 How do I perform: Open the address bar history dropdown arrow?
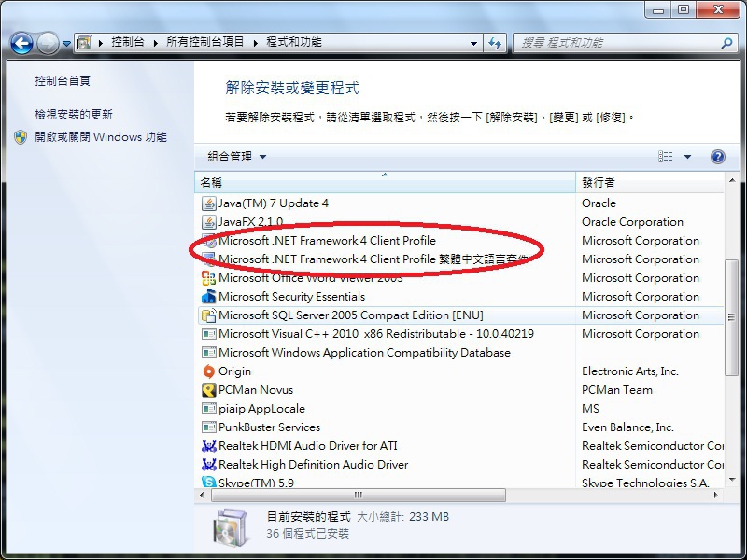tap(473, 43)
